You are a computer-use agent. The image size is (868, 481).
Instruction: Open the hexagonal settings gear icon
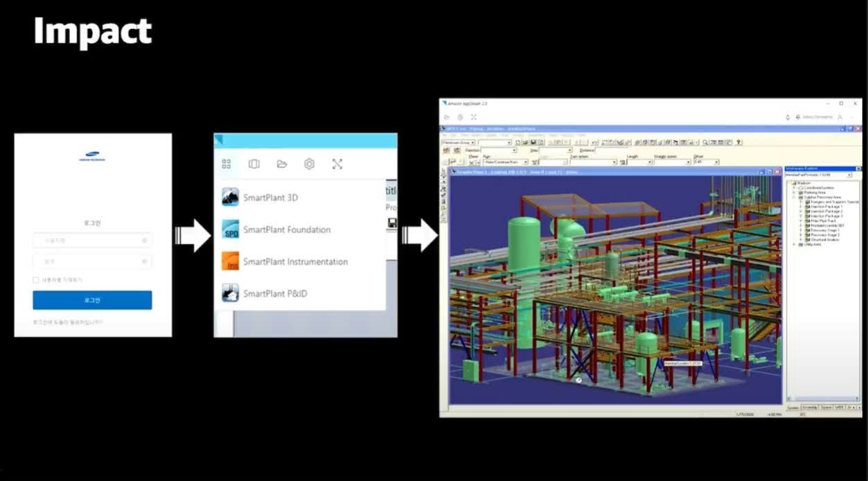309,164
